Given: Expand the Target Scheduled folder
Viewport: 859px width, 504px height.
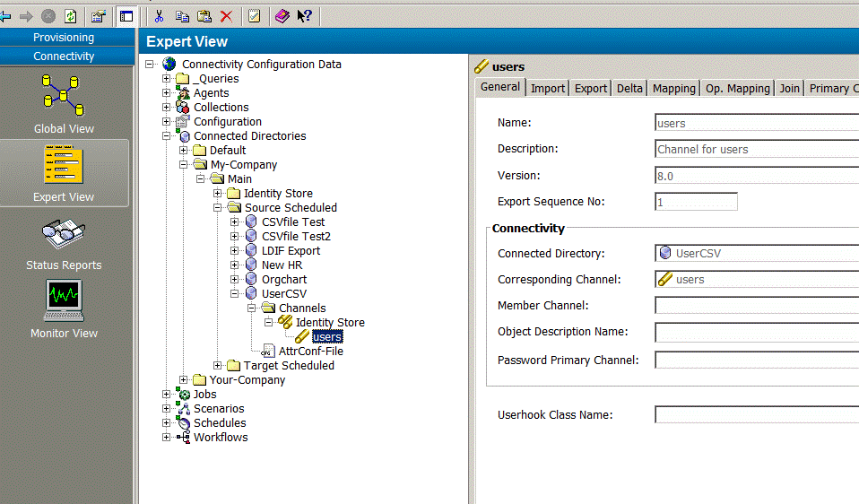Looking at the screenshot, I should [218, 366].
